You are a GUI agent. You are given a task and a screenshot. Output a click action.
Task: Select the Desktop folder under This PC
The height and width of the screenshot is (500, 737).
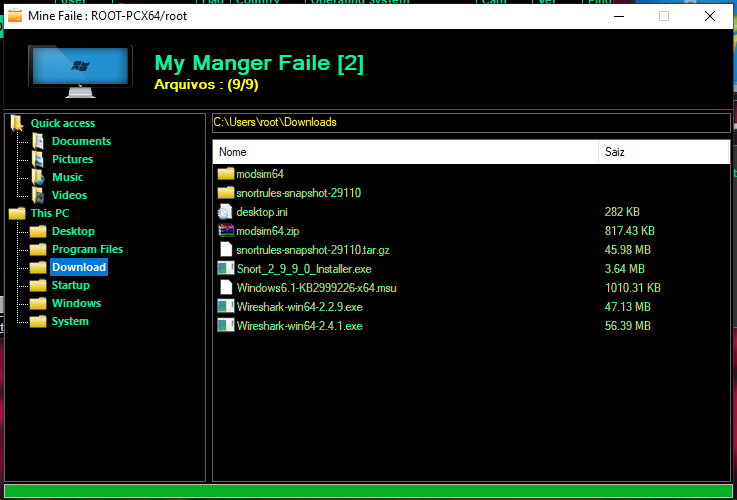(73, 231)
